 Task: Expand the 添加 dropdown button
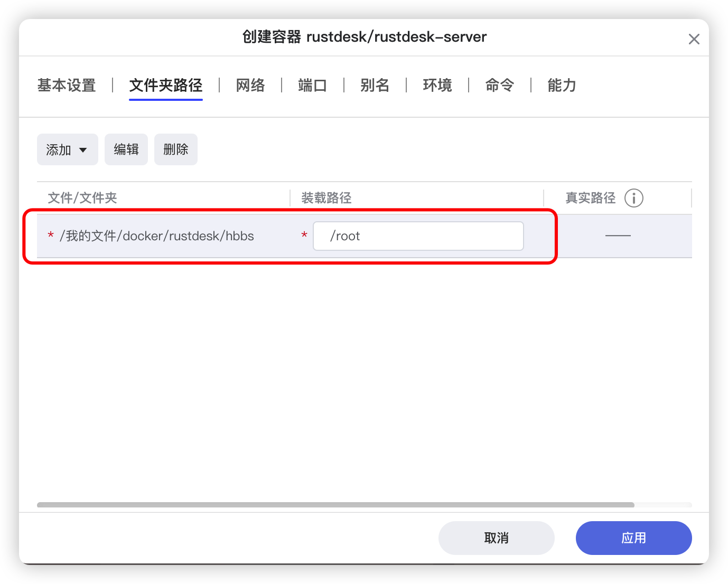point(68,149)
